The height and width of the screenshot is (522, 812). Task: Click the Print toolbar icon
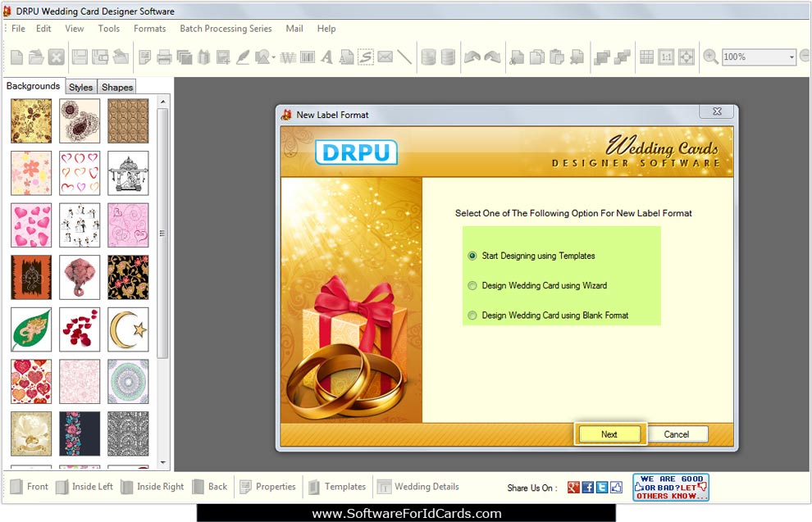click(164, 57)
